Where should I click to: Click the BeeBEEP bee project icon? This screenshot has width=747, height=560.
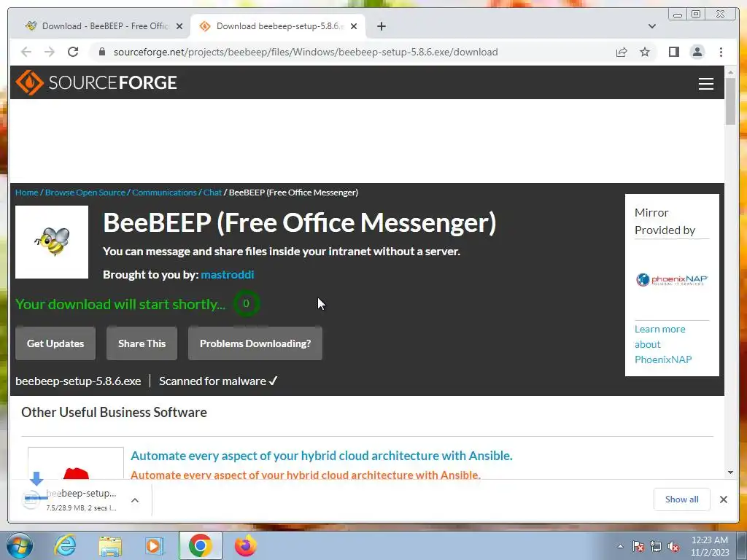click(52, 242)
